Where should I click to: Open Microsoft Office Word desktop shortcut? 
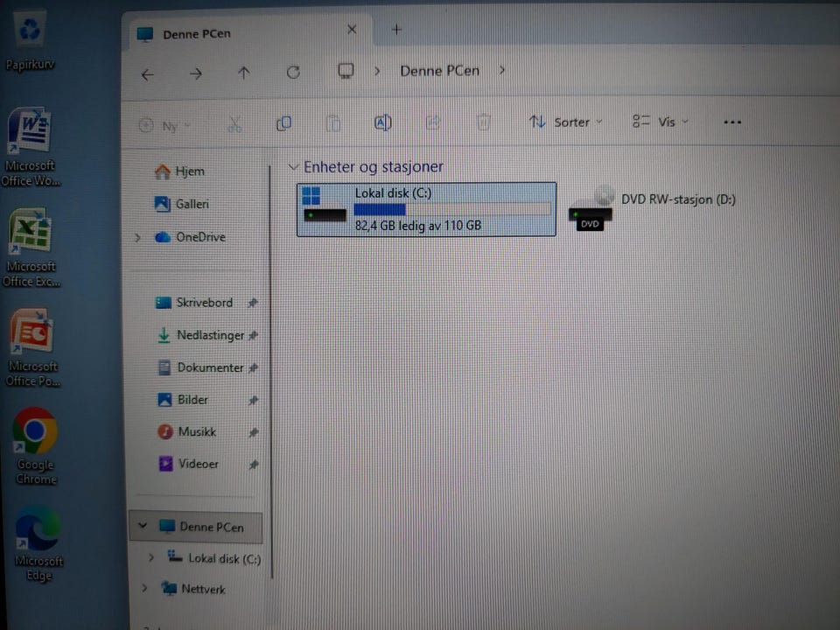31,147
